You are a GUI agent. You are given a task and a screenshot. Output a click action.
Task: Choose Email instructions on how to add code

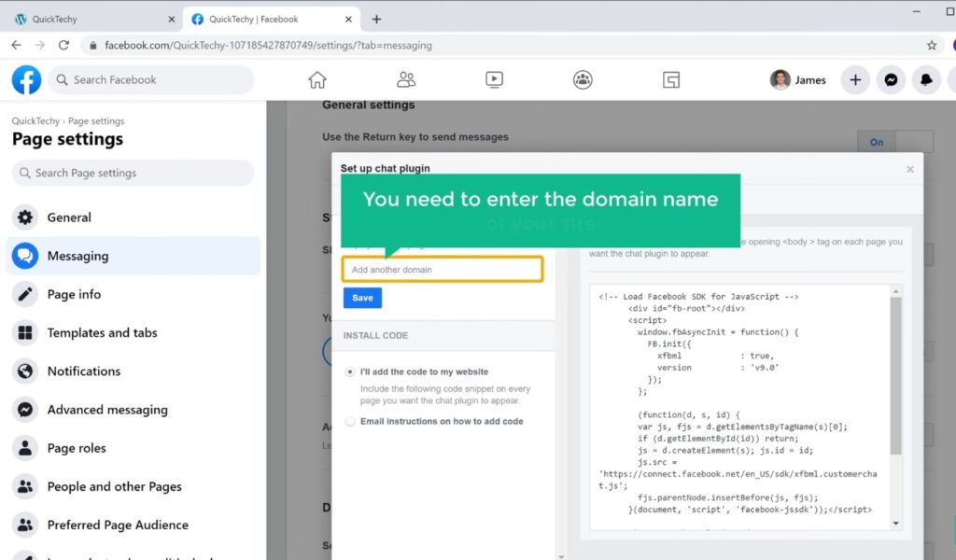pos(350,421)
